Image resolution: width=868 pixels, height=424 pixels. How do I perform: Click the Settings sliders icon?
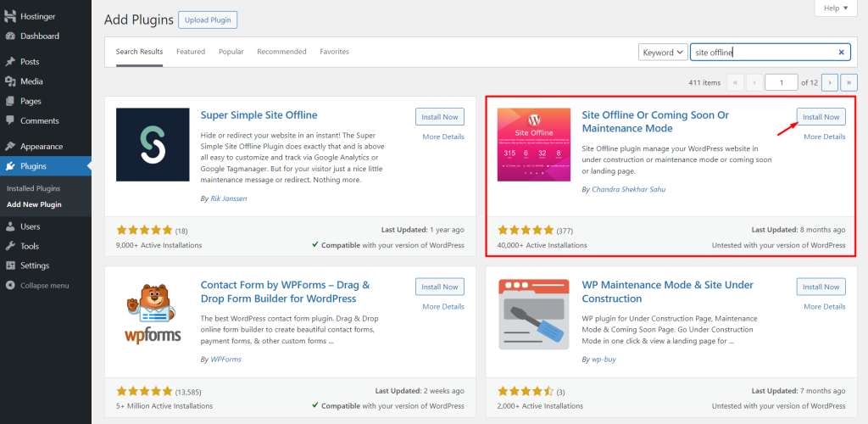click(10, 265)
